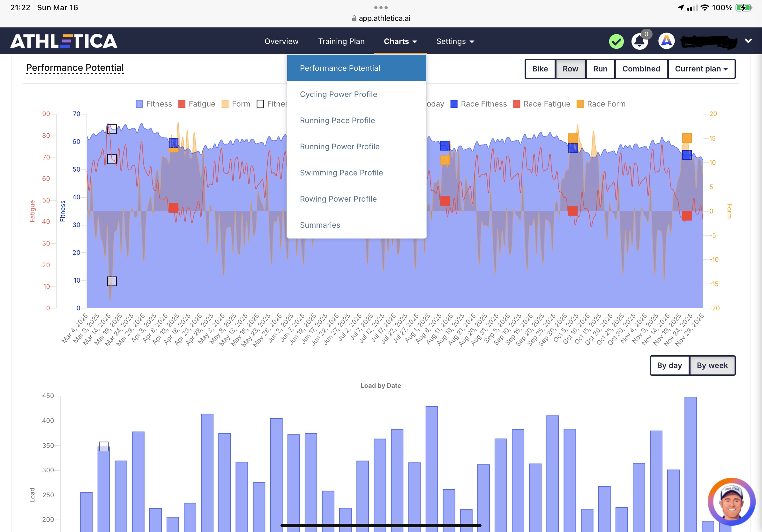Toggle the Fitness legend series
The image size is (762, 532).
154,104
